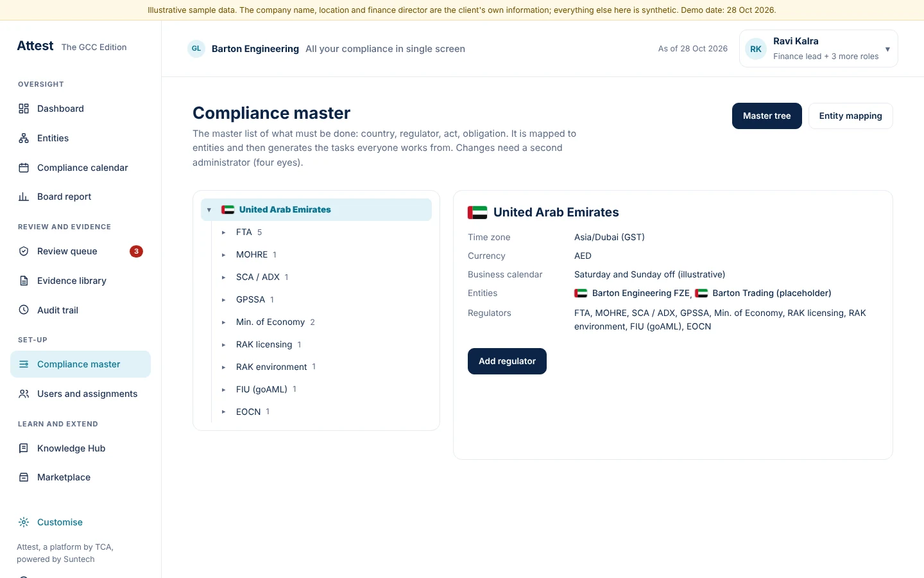Click the Add regulator button
Viewport: 924px width, 578px height.
click(507, 361)
